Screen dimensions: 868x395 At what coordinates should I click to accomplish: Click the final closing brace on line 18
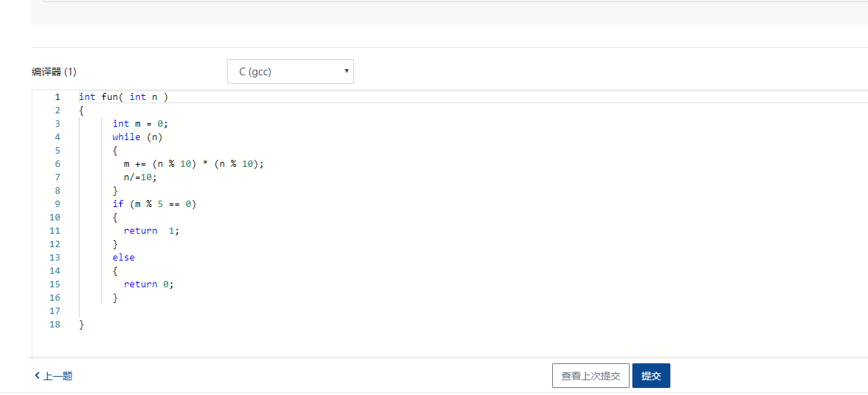(82, 325)
